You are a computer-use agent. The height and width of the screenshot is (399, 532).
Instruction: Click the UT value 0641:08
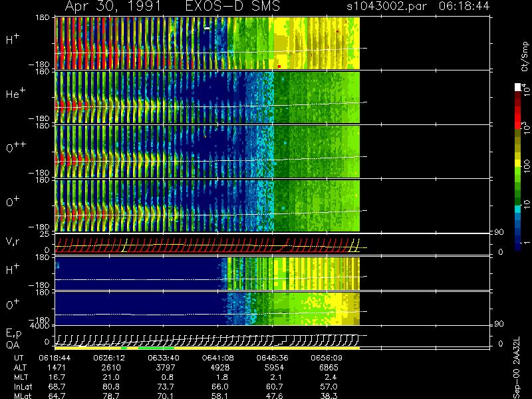[x=218, y=358]
